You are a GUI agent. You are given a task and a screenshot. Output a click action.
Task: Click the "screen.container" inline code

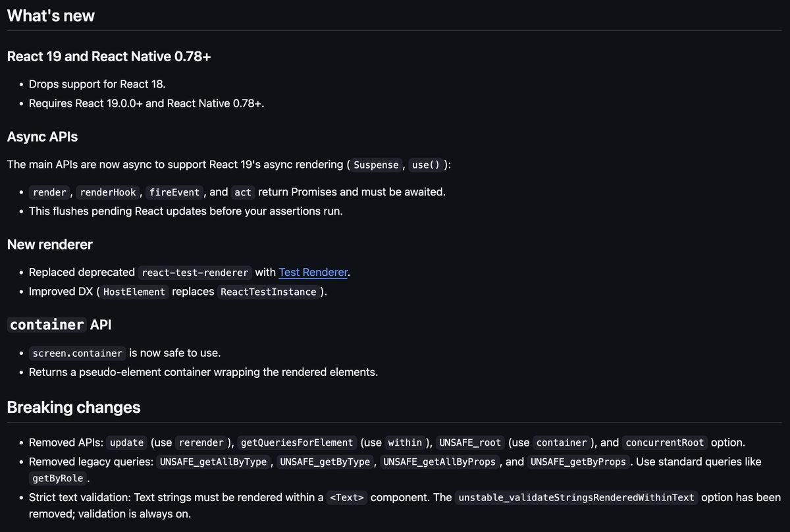pyautogui.click(x=78, y=354)
